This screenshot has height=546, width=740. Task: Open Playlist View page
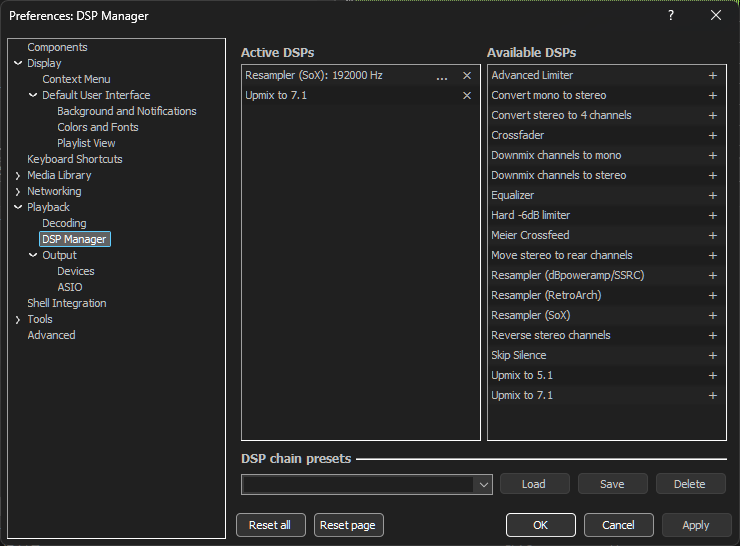coord(86,143)
